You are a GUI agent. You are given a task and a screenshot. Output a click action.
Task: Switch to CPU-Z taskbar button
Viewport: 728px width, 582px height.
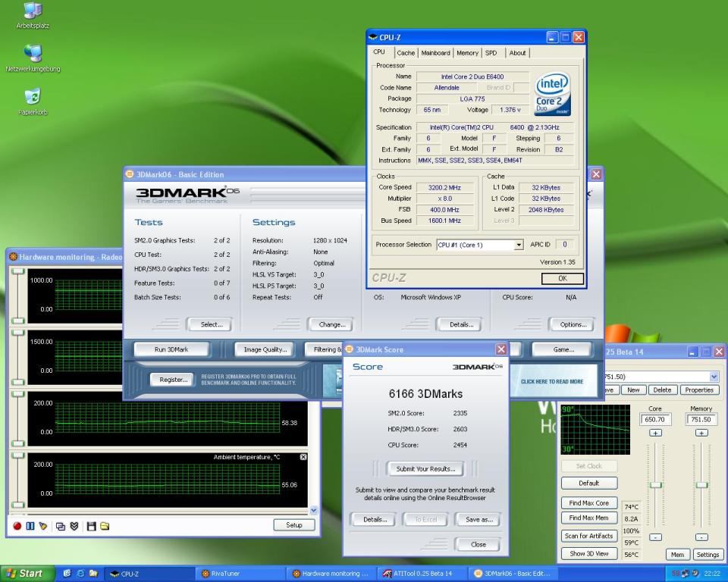click(x=149, y=574)
